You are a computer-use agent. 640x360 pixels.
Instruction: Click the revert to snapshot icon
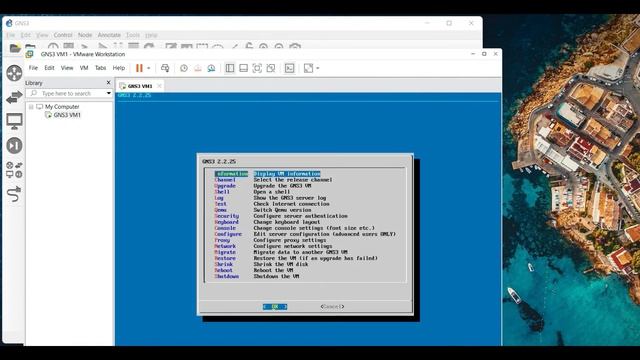pyautogui.click(x=198, y=68)
